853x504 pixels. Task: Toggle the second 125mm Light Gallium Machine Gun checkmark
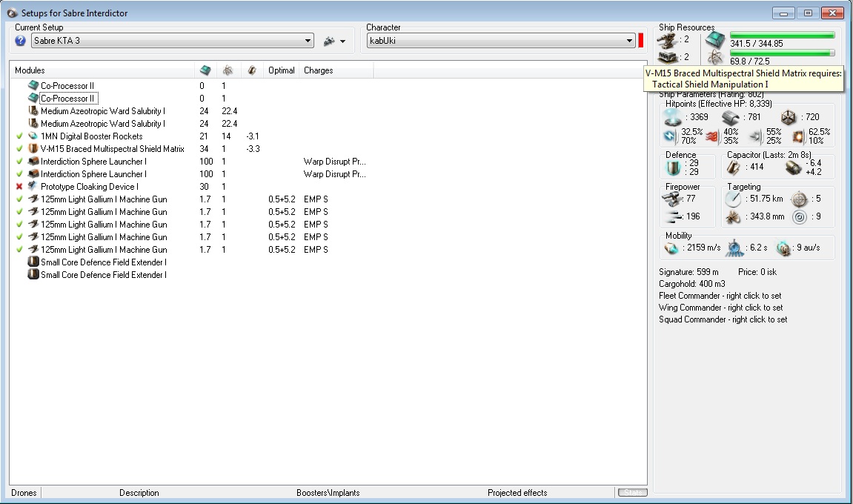click(x=19, y=212)
